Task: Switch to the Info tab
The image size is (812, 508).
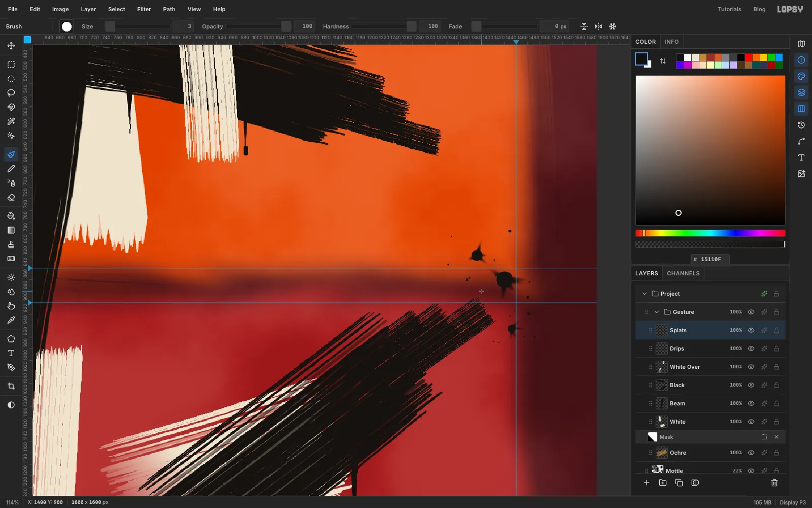Action: coord(671,42)
